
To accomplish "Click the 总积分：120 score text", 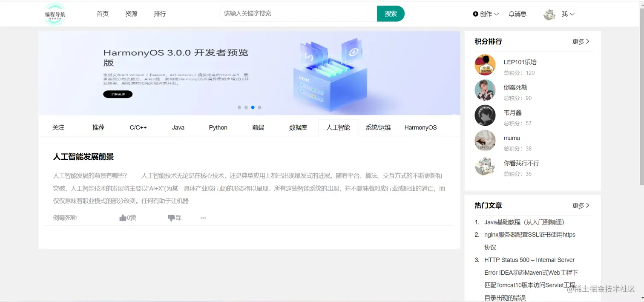I will click(x=519, y=73).
